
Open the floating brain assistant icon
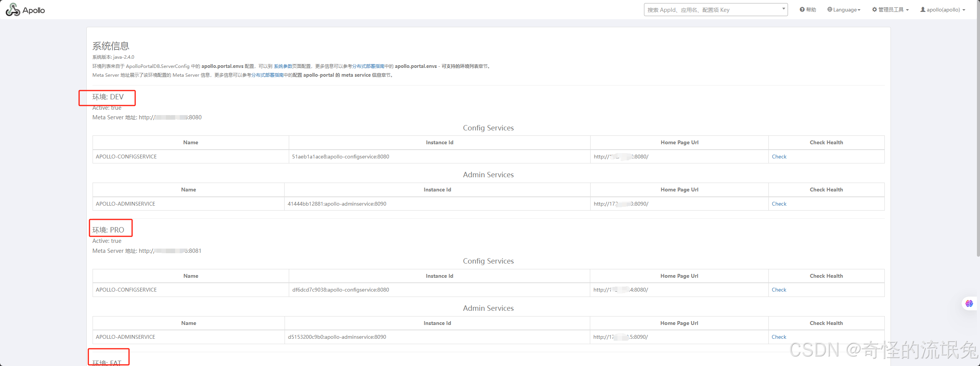click(x=969, y=303)
